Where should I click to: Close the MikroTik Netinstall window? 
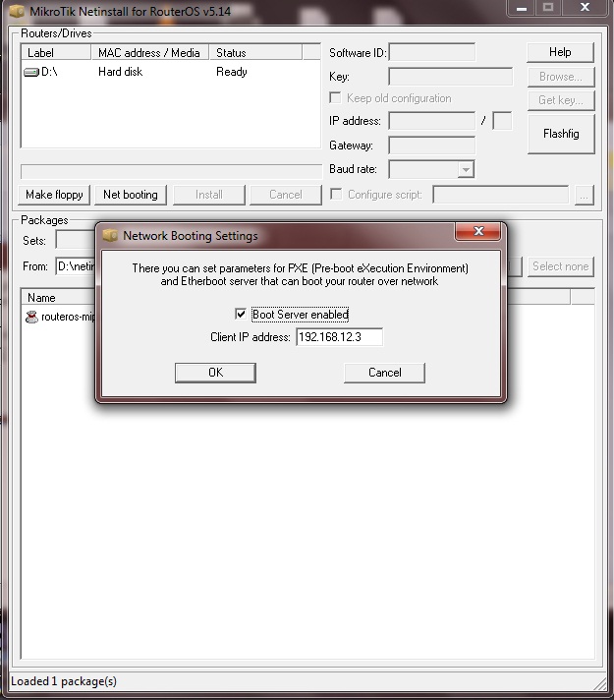(x=585, y=8)
